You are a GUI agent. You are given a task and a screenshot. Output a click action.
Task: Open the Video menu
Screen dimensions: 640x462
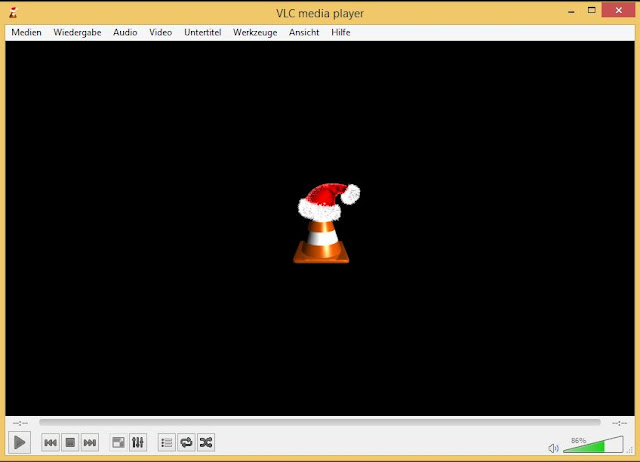[160, 32]
